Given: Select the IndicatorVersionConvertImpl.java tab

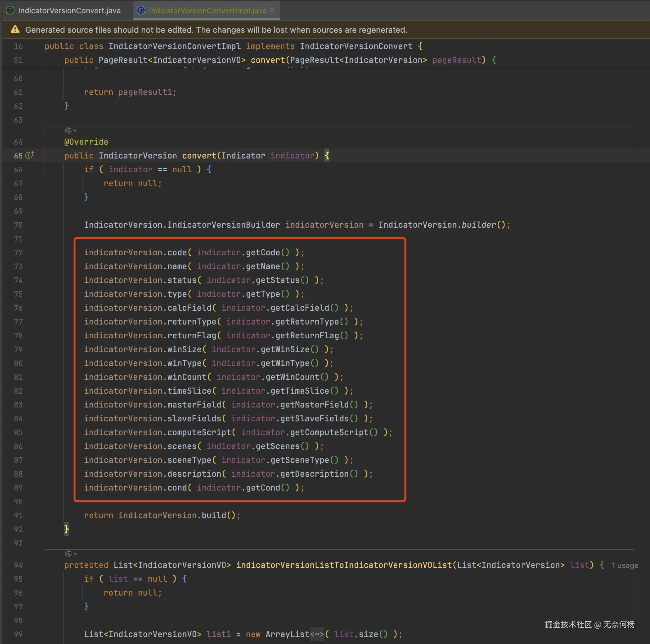Looking at the screenshot, I should click(x=207, y=10).
